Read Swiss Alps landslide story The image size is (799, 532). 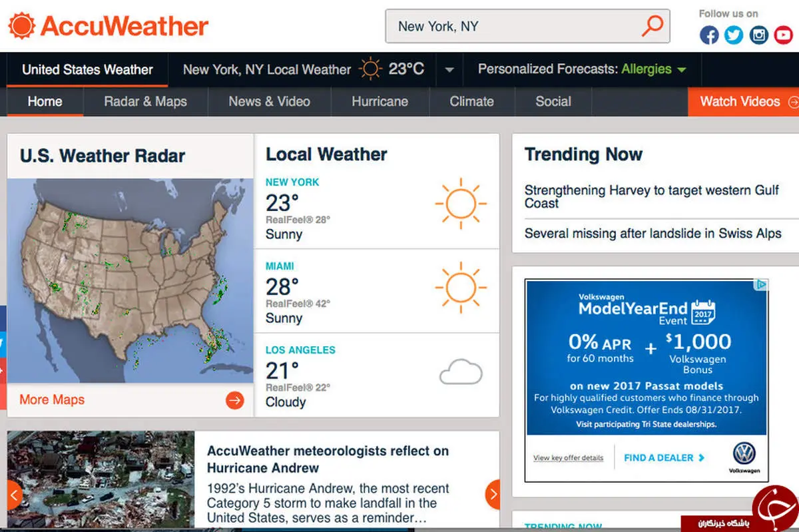653,234
